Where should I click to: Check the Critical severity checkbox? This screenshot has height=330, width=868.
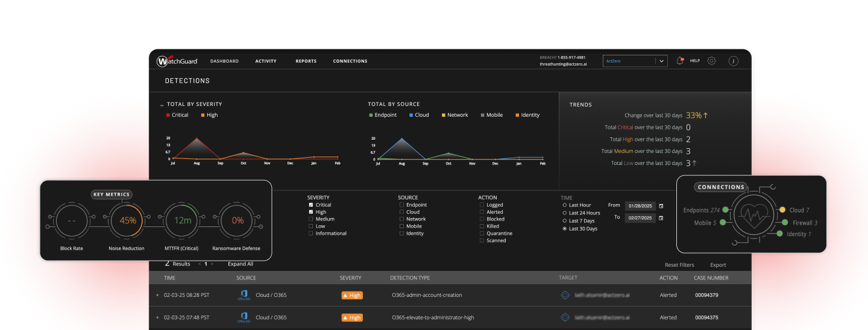tap(311, 205)
